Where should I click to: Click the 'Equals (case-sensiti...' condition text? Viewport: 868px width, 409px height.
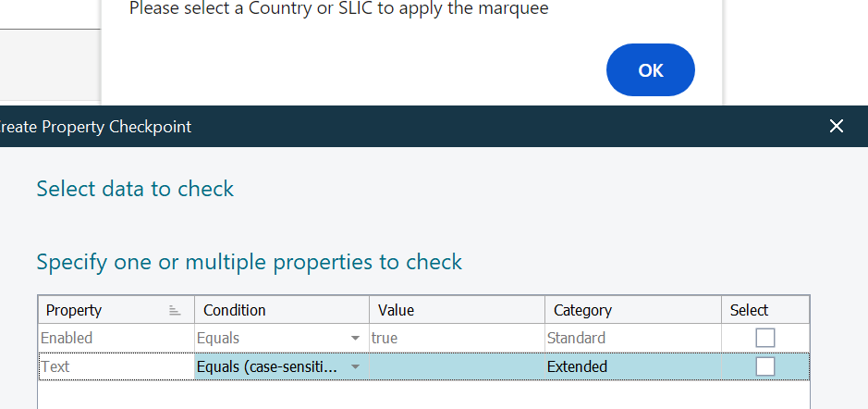tap(266, 367)
